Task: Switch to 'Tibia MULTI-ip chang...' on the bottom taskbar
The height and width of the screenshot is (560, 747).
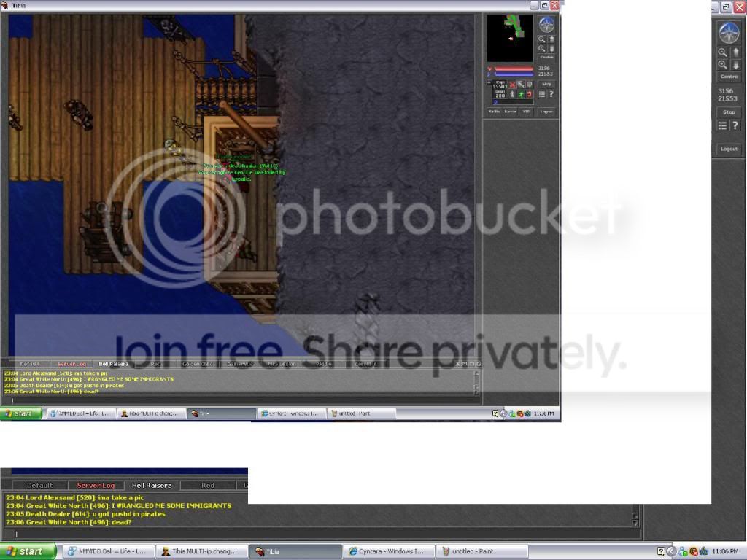Action: (x=202, y=551)
